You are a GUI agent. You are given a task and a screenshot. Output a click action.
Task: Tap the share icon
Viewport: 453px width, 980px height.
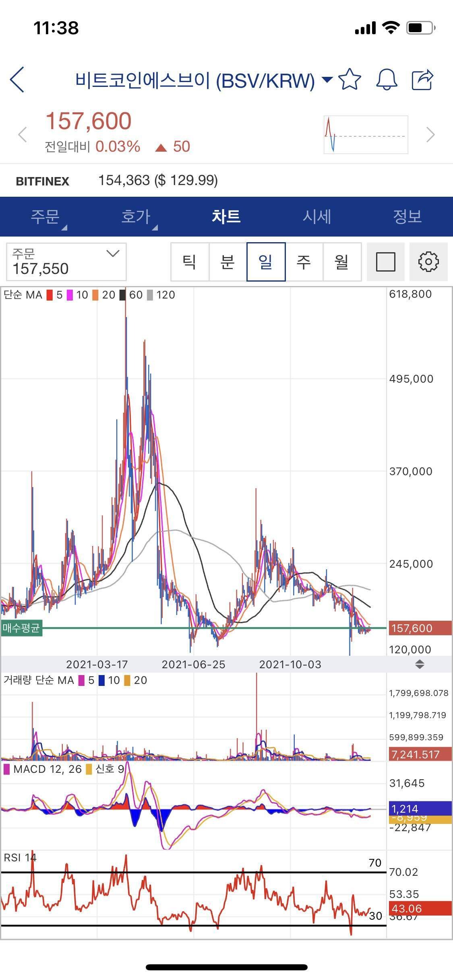pyautogui.click(x=422, y=80)
